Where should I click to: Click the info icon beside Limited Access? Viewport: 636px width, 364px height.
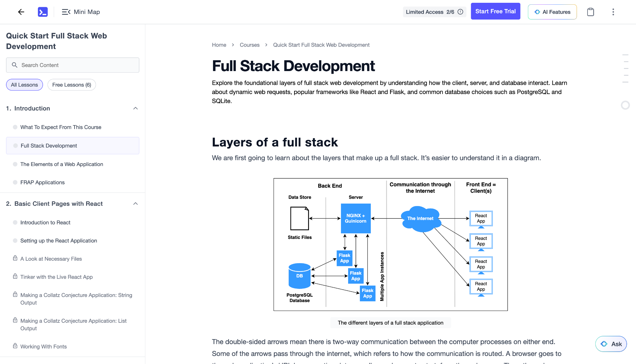click(x=461, y=12)
